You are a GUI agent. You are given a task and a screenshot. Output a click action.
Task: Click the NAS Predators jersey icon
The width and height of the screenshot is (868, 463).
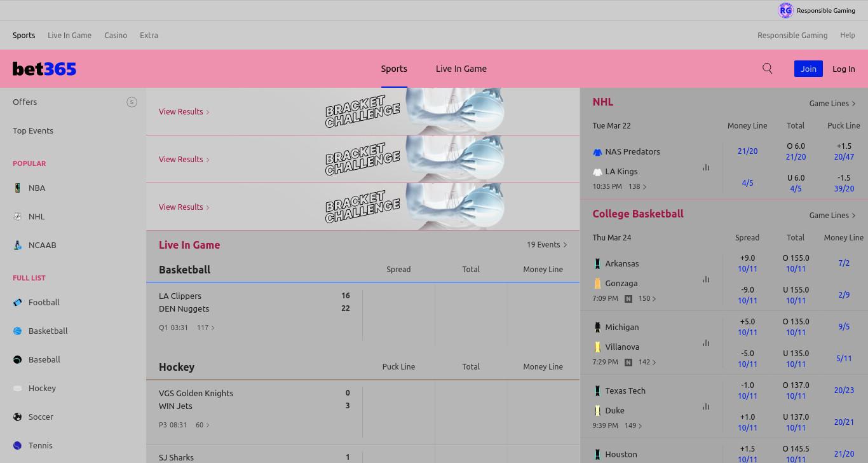(597, 152)
